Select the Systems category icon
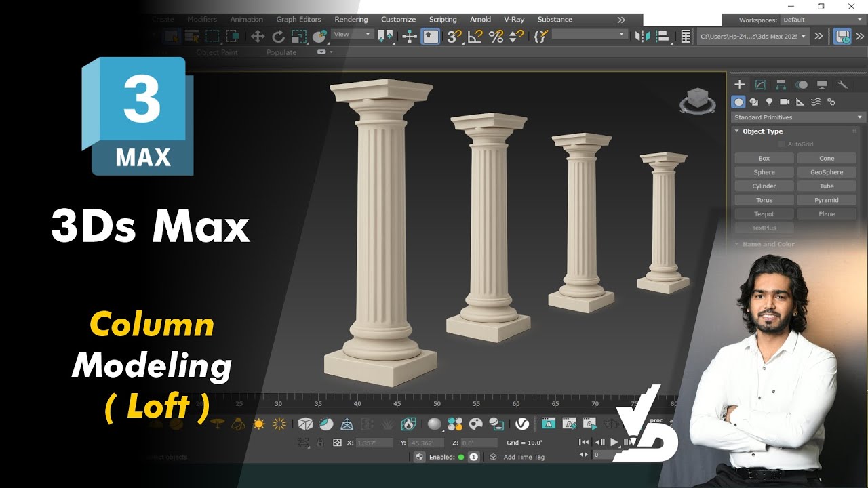 [831, 102]
